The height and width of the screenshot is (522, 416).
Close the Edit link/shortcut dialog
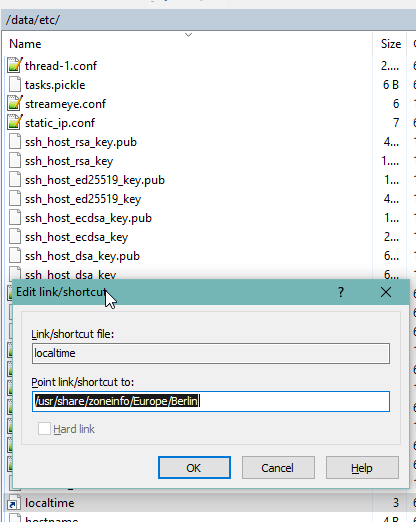pyautogui.click(x=386, y=292)
